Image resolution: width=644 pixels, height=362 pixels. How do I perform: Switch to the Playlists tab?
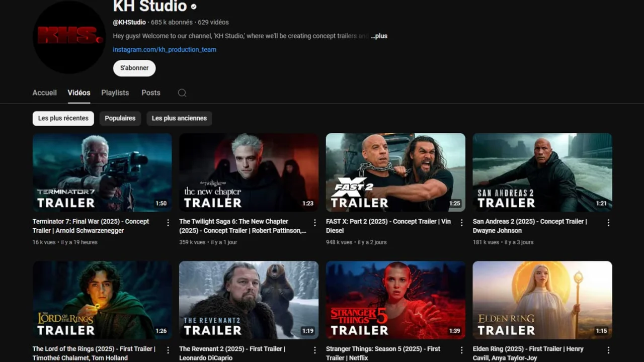(x=115, y=93)
